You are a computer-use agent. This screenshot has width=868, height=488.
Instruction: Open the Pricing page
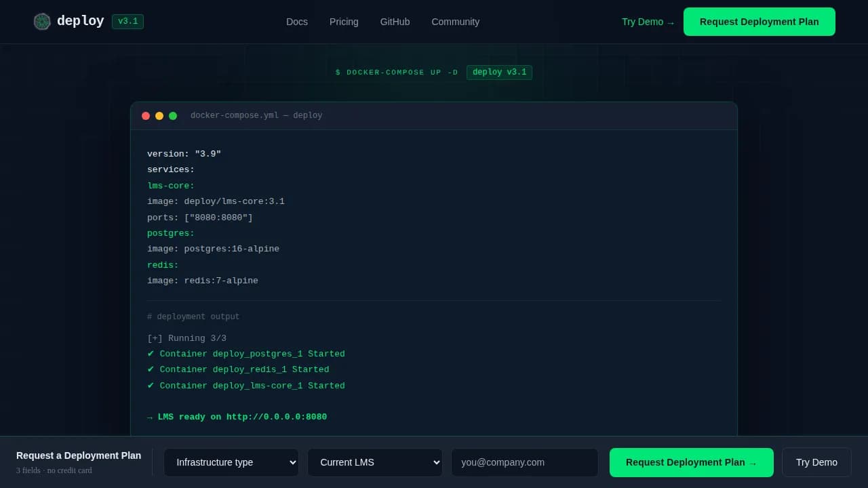tap(344, 22)
